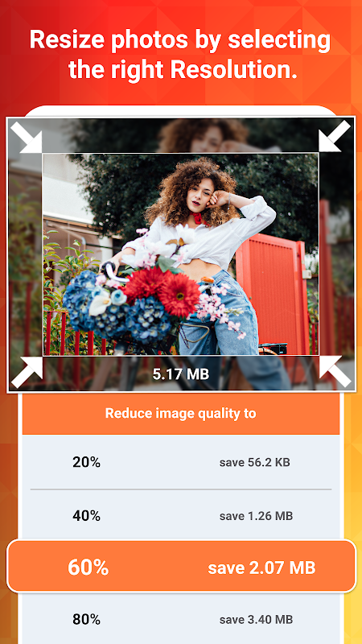362x644 pixels.
Task: Select the 40% quality option
Action: tap(181, 515)
